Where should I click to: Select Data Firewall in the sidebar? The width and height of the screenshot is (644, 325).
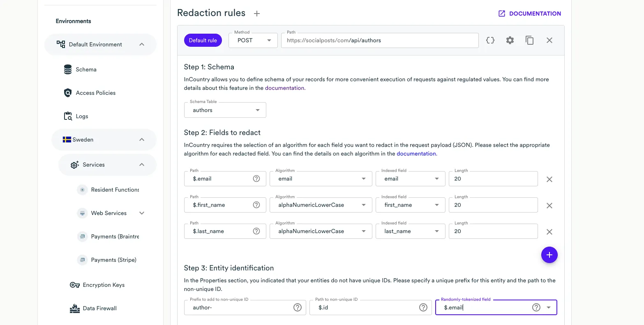tap(99, 308)
